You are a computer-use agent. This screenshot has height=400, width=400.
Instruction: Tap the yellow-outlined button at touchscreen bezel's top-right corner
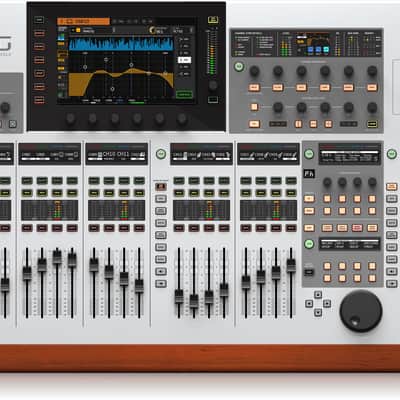click(x=213, y=20)
